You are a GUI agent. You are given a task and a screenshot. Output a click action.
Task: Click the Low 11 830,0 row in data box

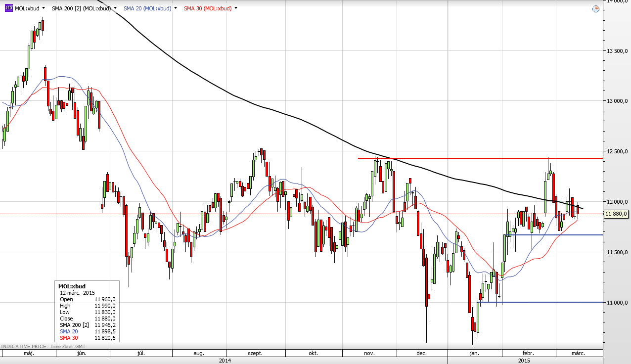coord(88,312)
